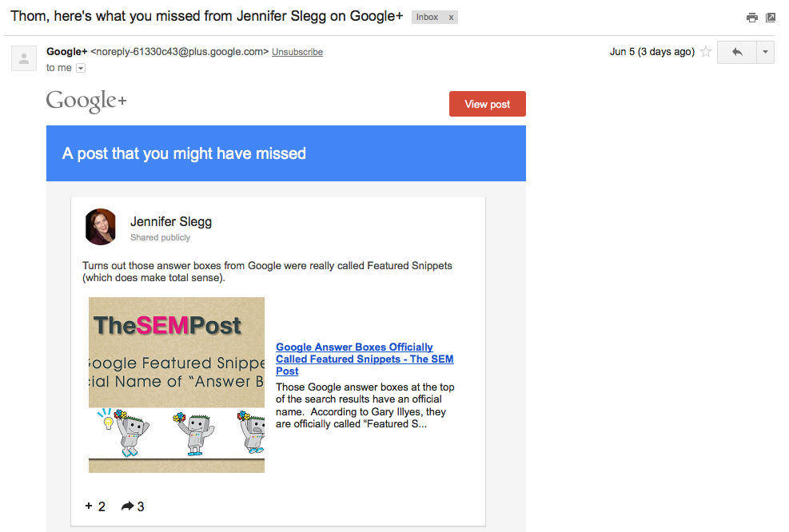789x532 pixels.
Task: Click the reply arrow button
Action: 737,52
